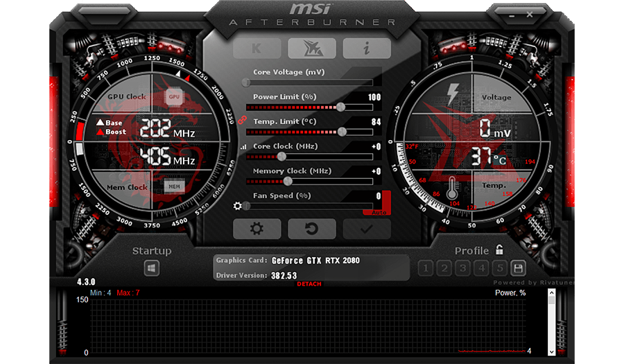Click the Min : 4 graph readout
This screenshot has width=624, height=364.
pyautogui.click(x=101, y=293)
